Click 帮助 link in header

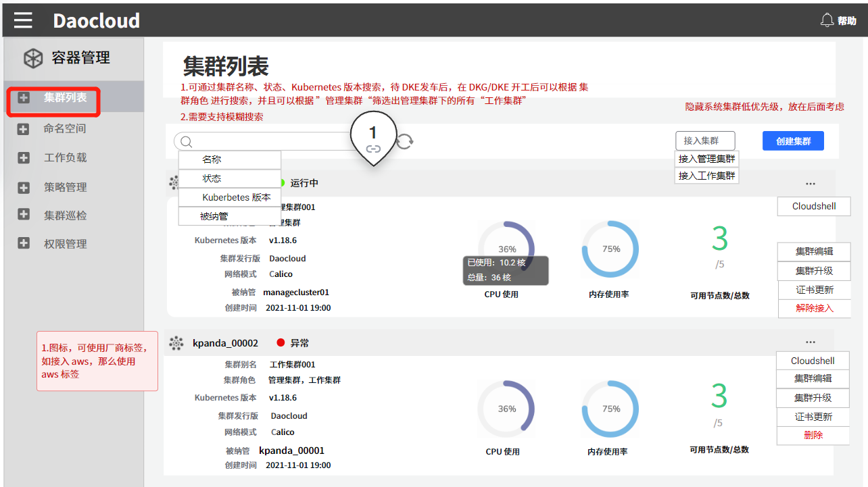pos(847,21)
